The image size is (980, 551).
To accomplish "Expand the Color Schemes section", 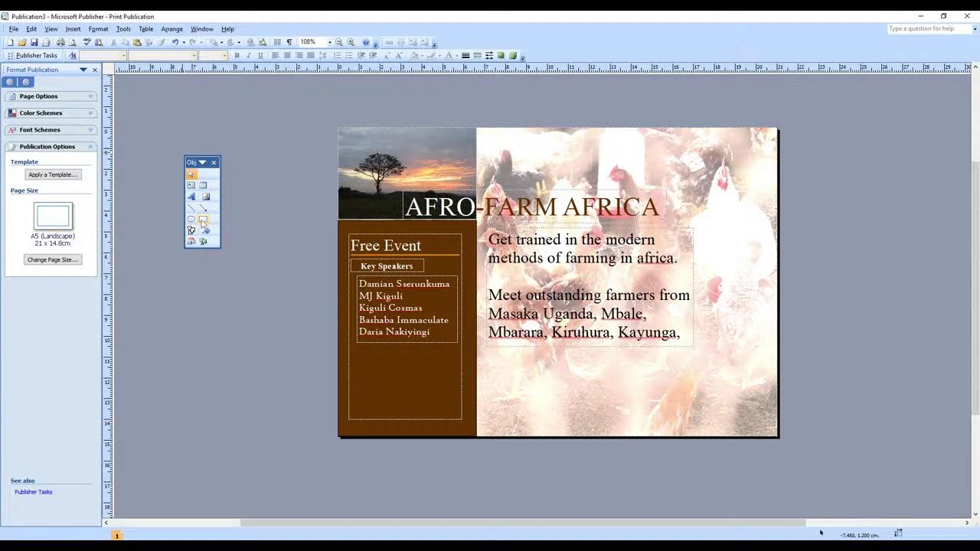I will pos(51,113).
